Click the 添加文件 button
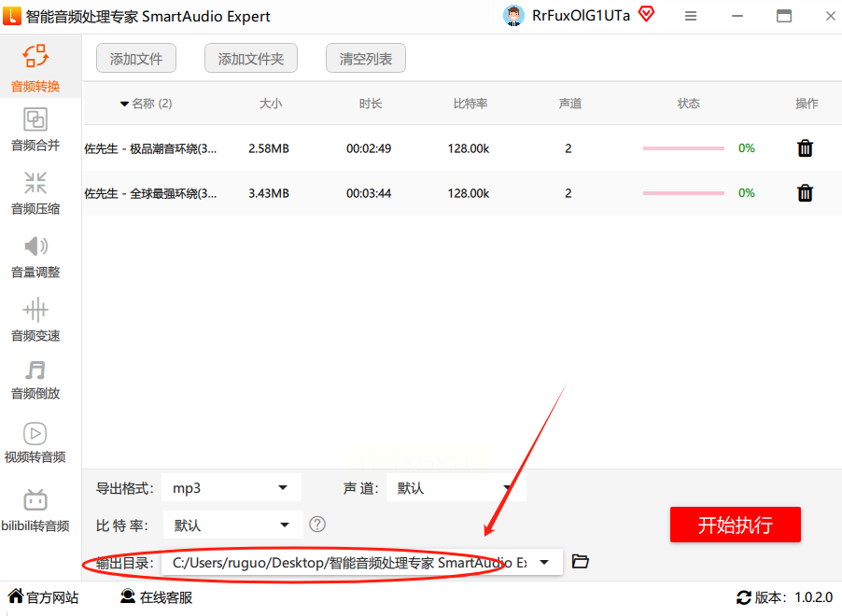 click(x=136, y=58)
